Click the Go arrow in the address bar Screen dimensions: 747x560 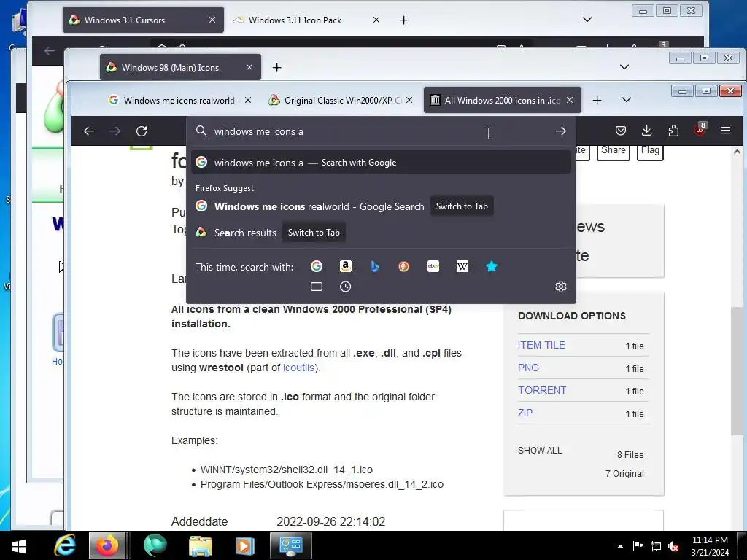[x=561, y=131]
